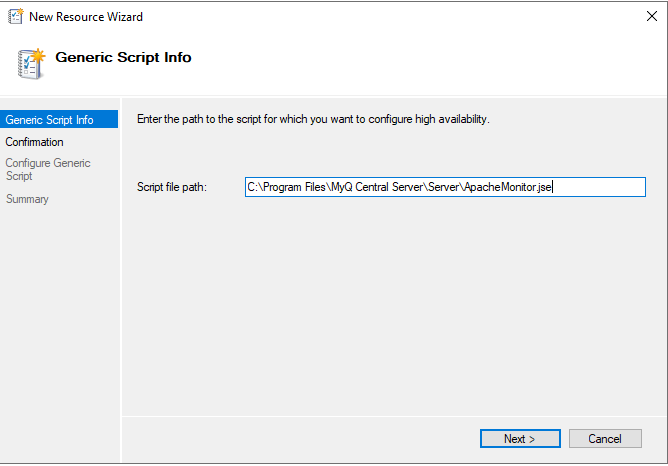
Task: Select the Configure Generic Script step
Action: click(x=47, y=169)
